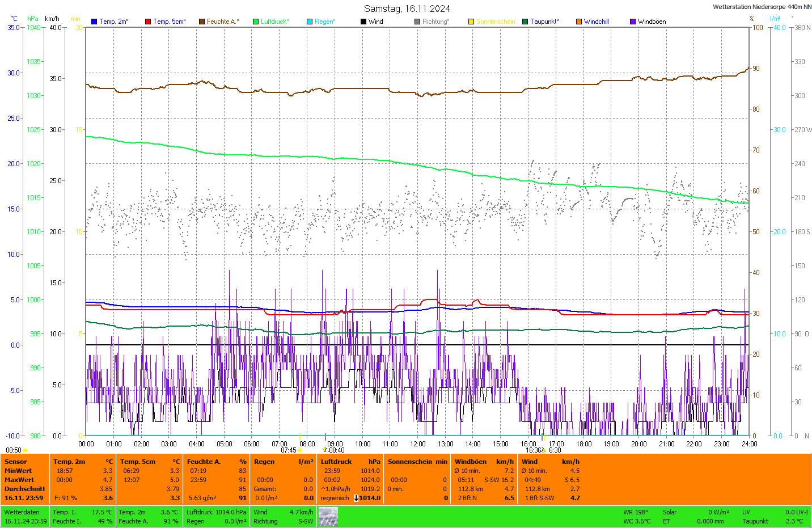Image resolution: width=812 pixels, height=528 pixels.
Task: Click the purple Windböen legend square
Action: tap(633, 22)
